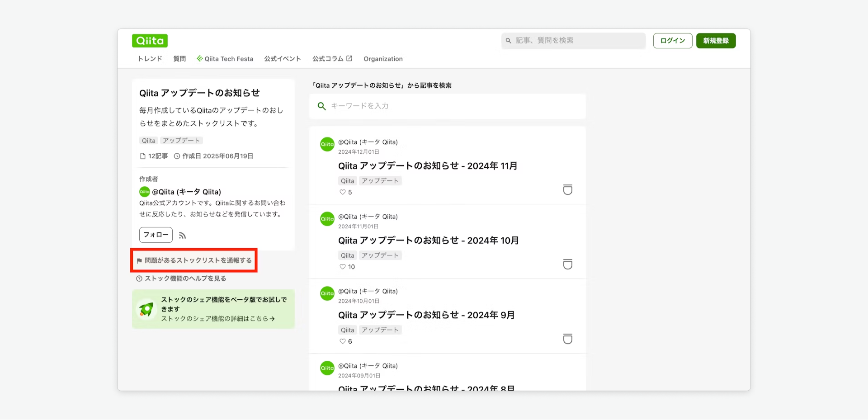The width and height of the screenshot is (868, 420).
Task: Open the トレンド tab
Action: [x=150, y=59]
